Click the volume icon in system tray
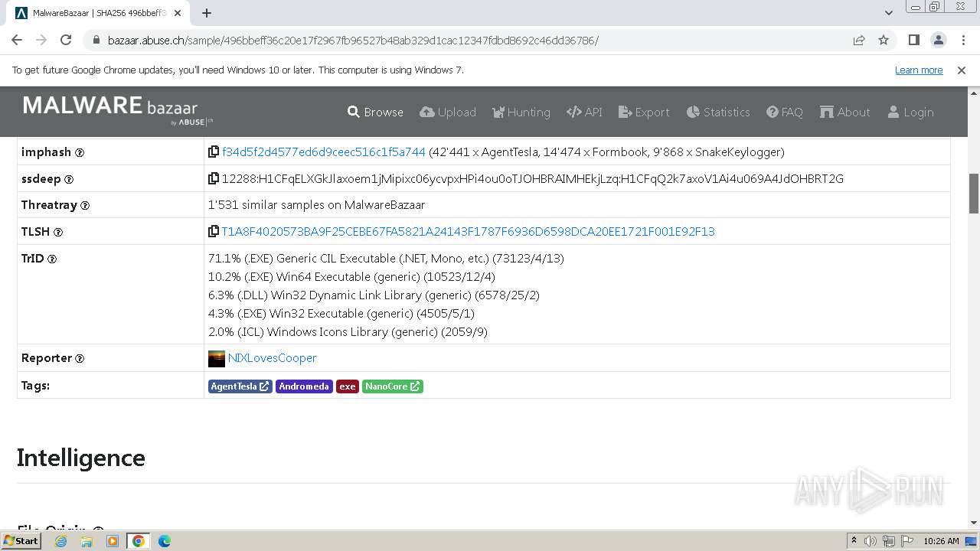Image resolution: width=980 pixels, height=551 pixels. 871,541
